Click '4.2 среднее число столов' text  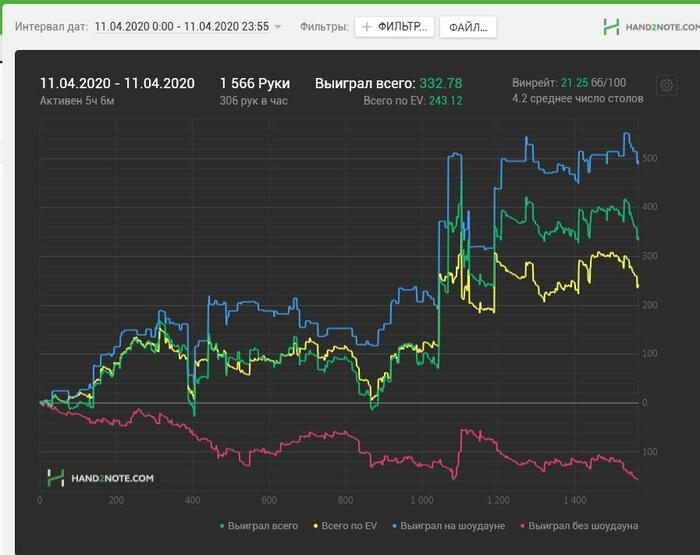click(x=578, y=98)
